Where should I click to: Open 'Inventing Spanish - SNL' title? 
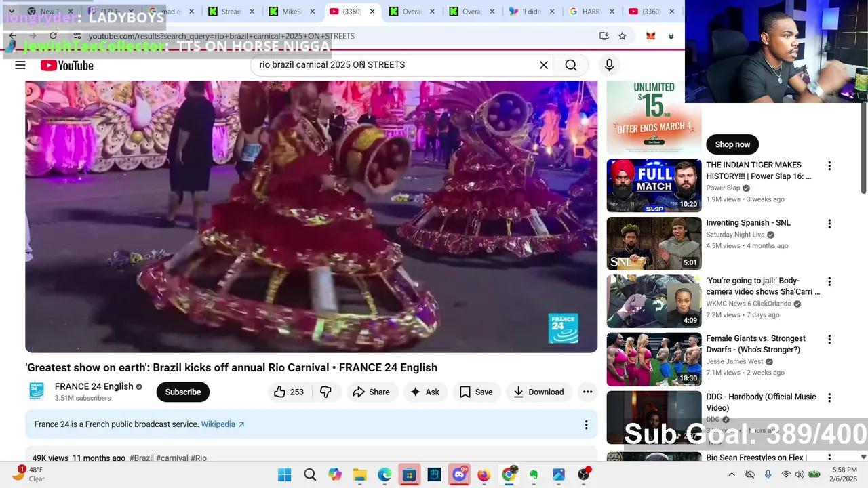pyautogui.click(x=748, y=223)
